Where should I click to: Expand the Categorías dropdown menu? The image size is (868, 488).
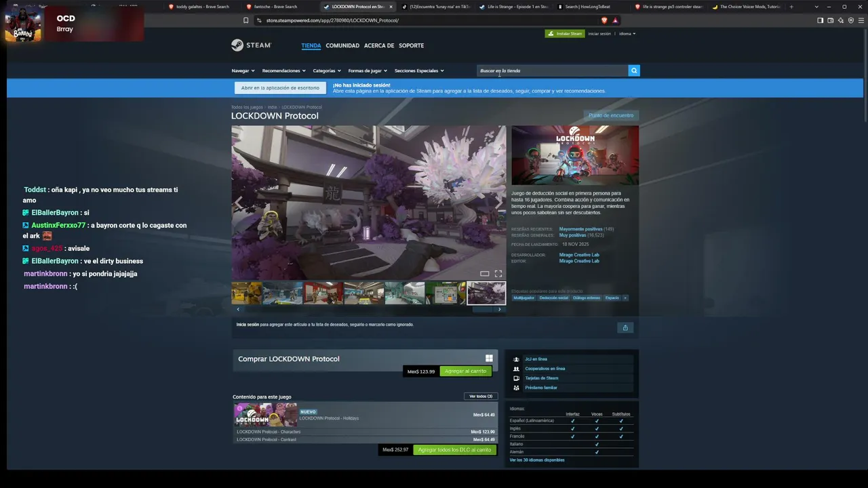pyautogui.click(x=327, y=70)
